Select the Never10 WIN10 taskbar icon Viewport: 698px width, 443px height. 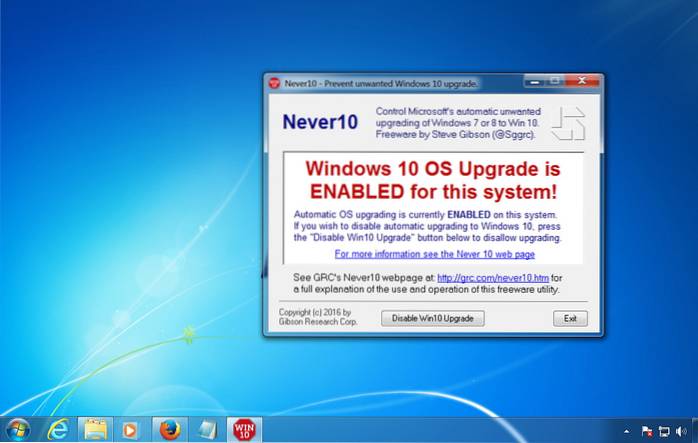pyautogui.click(x=243, y=430)
